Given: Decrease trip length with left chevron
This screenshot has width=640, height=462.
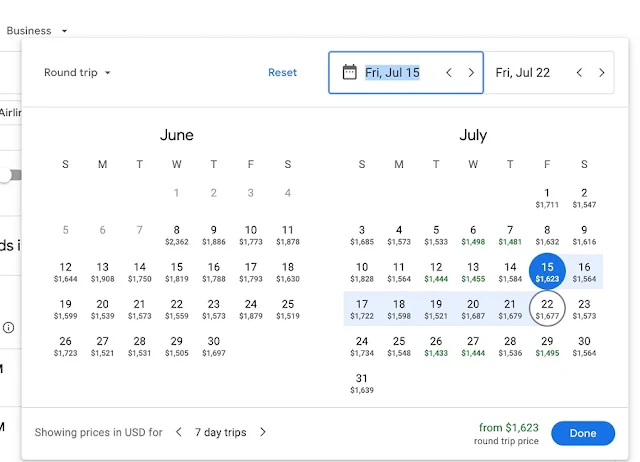Looking at the screenshot, I should 179,432.
